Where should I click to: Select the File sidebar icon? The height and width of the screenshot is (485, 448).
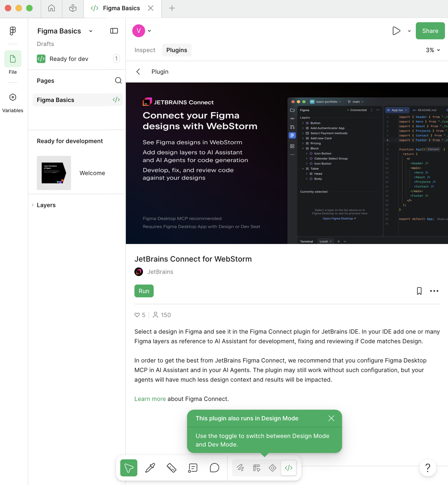tap(13, 59)
